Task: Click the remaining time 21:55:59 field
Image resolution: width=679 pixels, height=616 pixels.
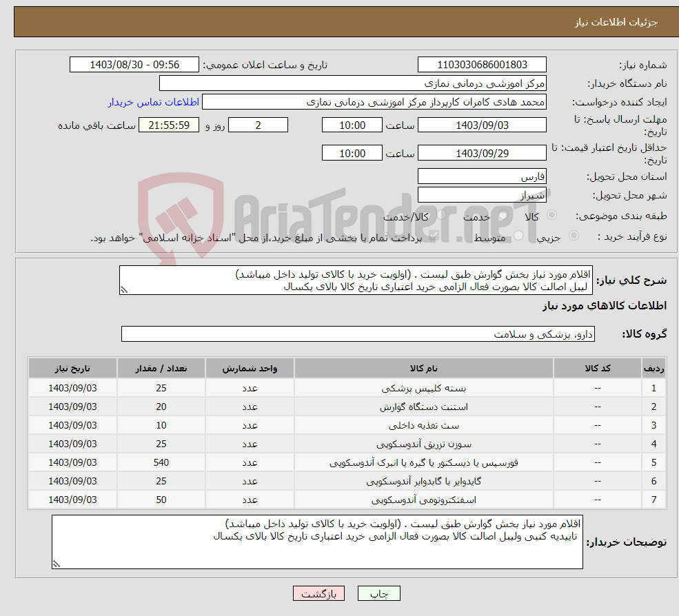Action: (169, 125)
